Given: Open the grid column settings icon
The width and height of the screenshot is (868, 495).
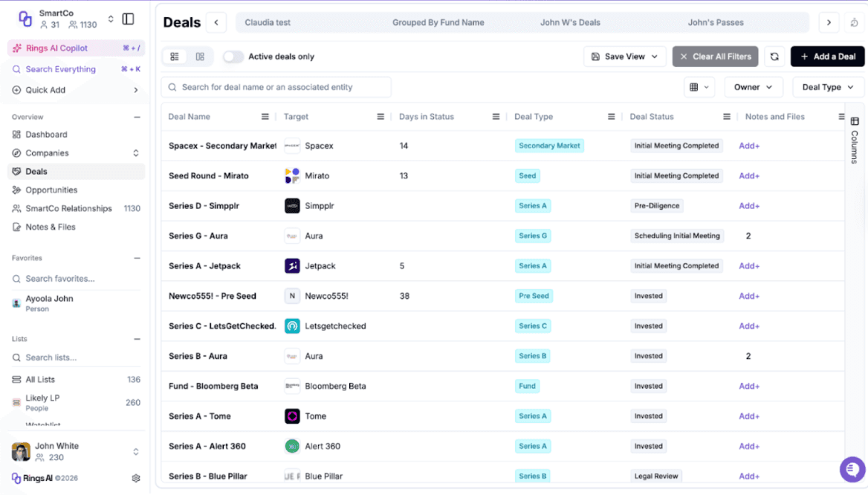Looking at the screenshot, I should (699, 86).
